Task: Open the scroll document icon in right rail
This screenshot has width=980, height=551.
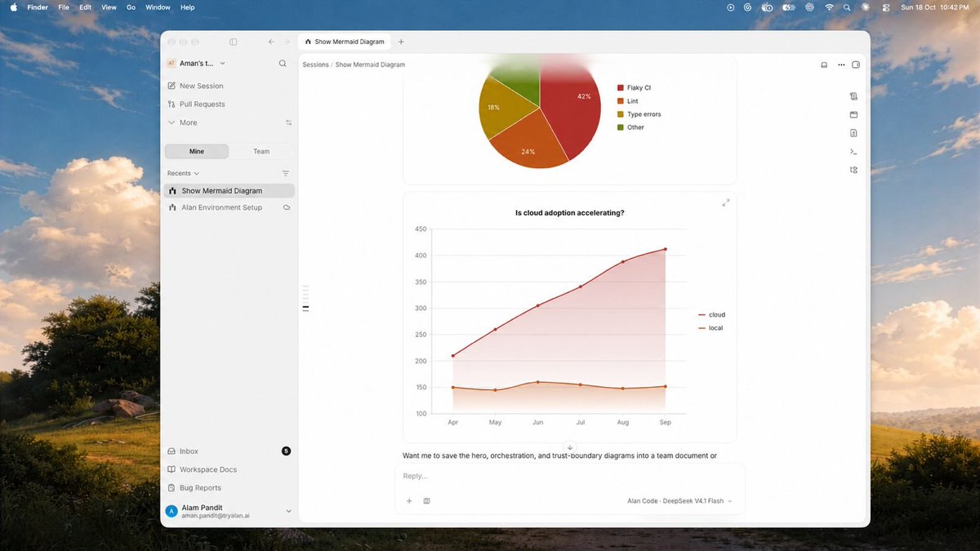Action: coord(853,96)
